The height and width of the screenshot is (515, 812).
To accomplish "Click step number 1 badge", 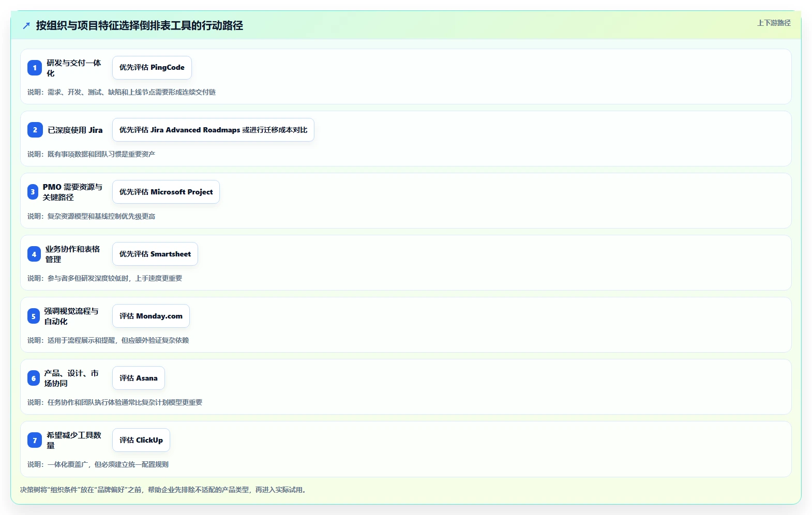I will (x=35, y=68).
